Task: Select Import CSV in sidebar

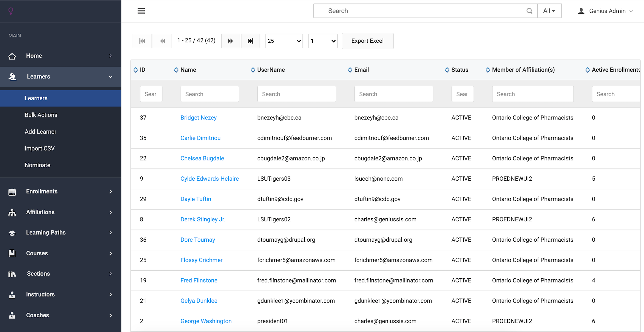Action: (40, 148)
